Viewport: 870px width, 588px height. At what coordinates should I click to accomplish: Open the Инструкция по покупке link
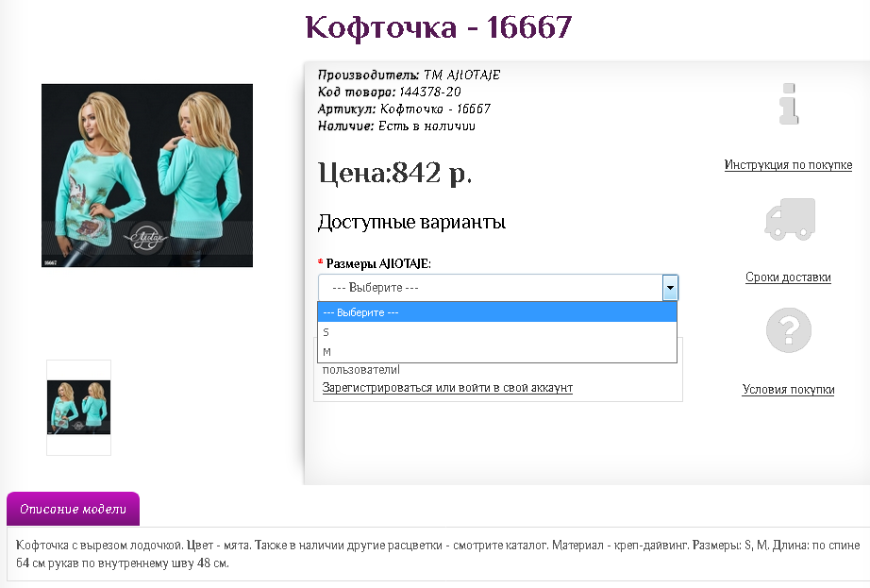(788, 165)
